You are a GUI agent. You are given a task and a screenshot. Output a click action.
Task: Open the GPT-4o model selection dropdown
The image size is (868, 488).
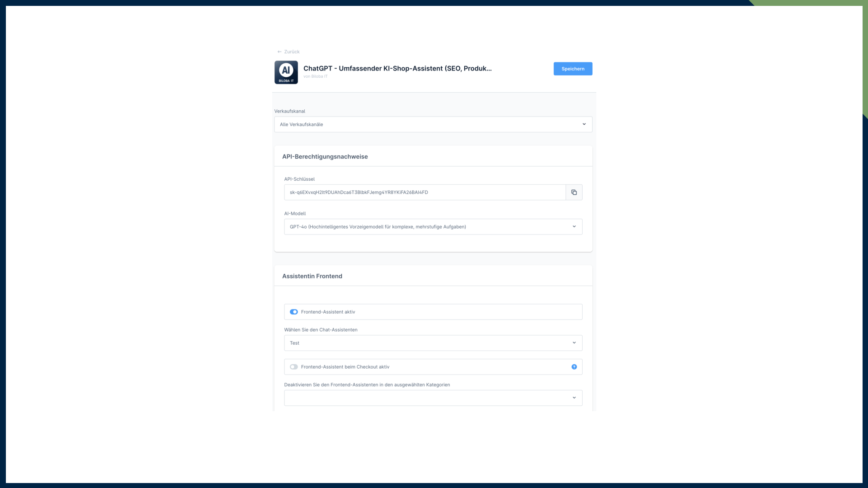pos(425,227)
